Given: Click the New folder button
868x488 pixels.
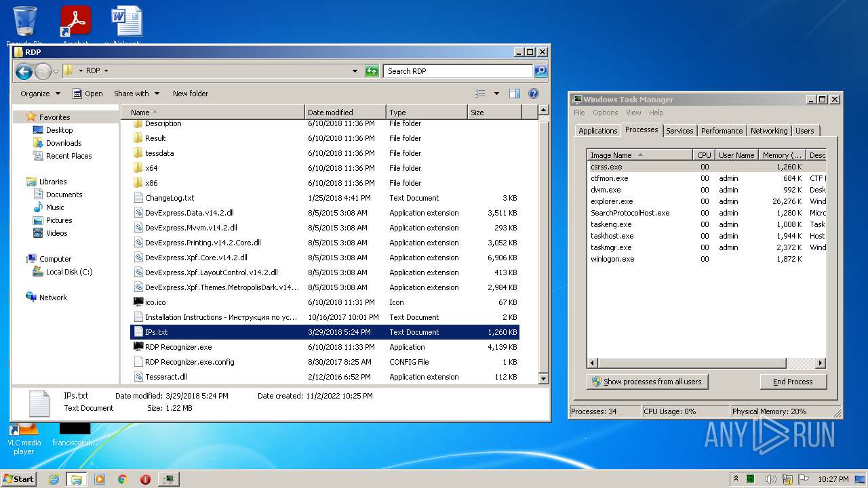Looking at the screenshot, I should [x=191, y=94].
